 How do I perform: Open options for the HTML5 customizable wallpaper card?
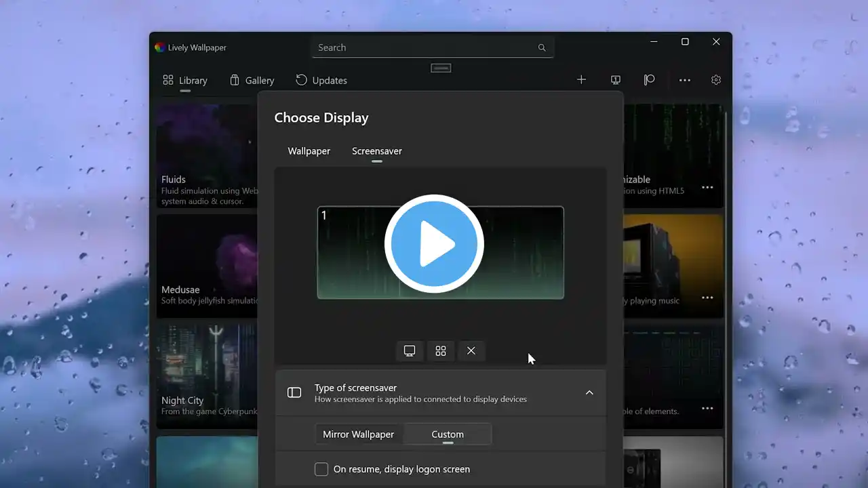pyautogui.click(x=707, y=187)
